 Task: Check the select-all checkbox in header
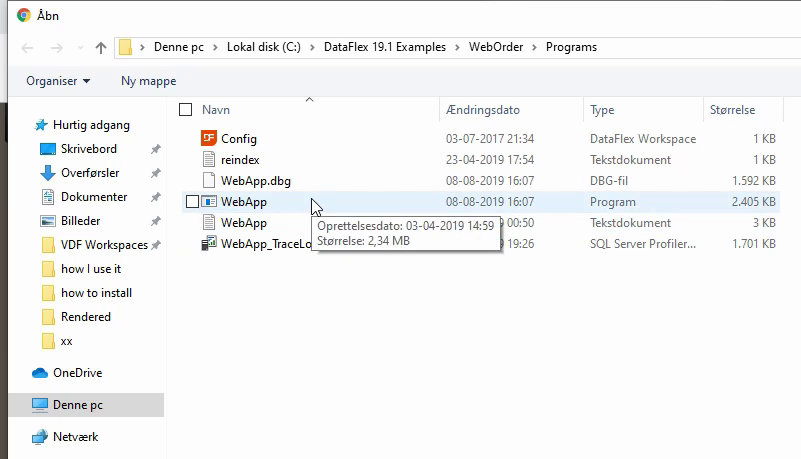coord(185,110)
